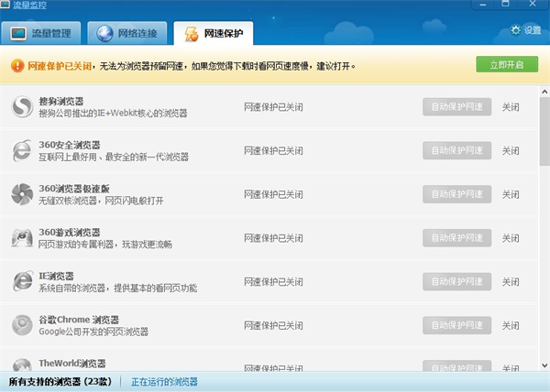550x392 pixels.
Task: Toggle 关闭 for 360浏览器极速版
Action: (x=511, y=194)
